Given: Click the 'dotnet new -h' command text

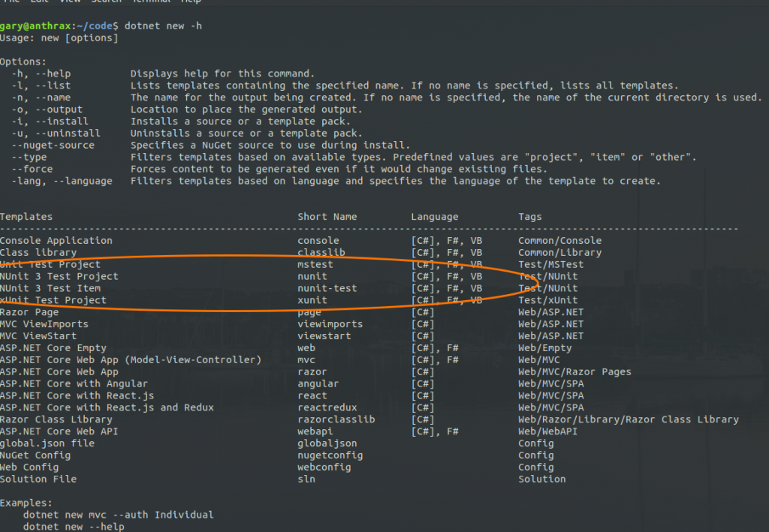Looking at the screenshot, I should [x=163, y=26].
